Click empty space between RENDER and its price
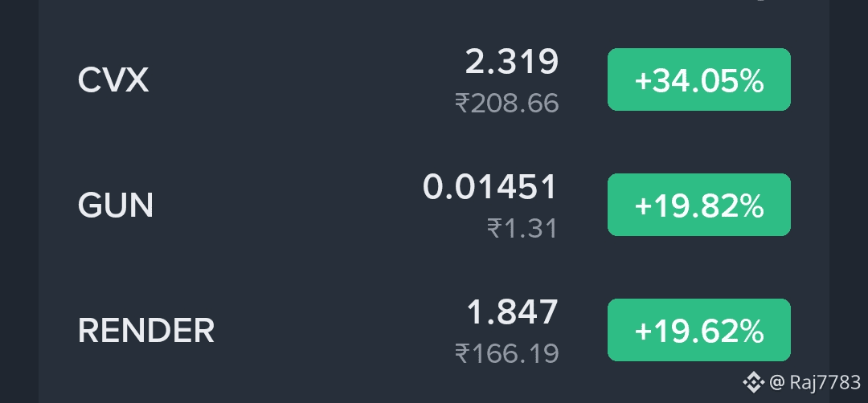 [x=330, y=330]
